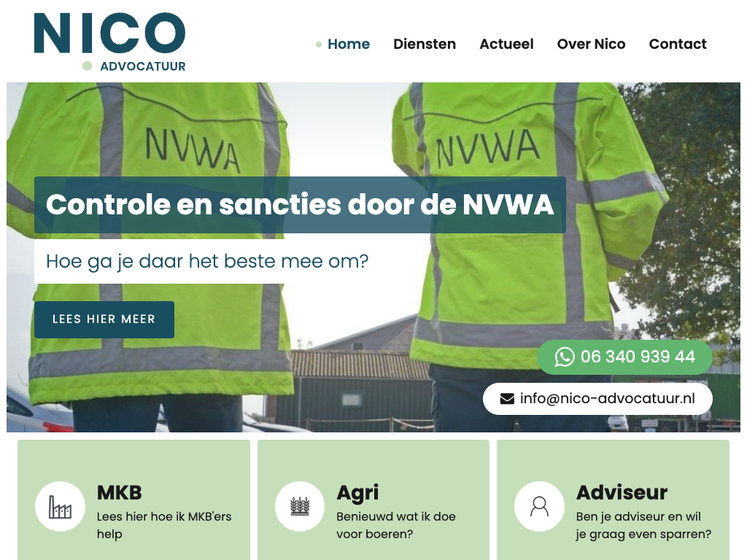Navigate to the Contact page
Image resolution: width=747 pixels, height=560 pixels.
pos(678,44)
